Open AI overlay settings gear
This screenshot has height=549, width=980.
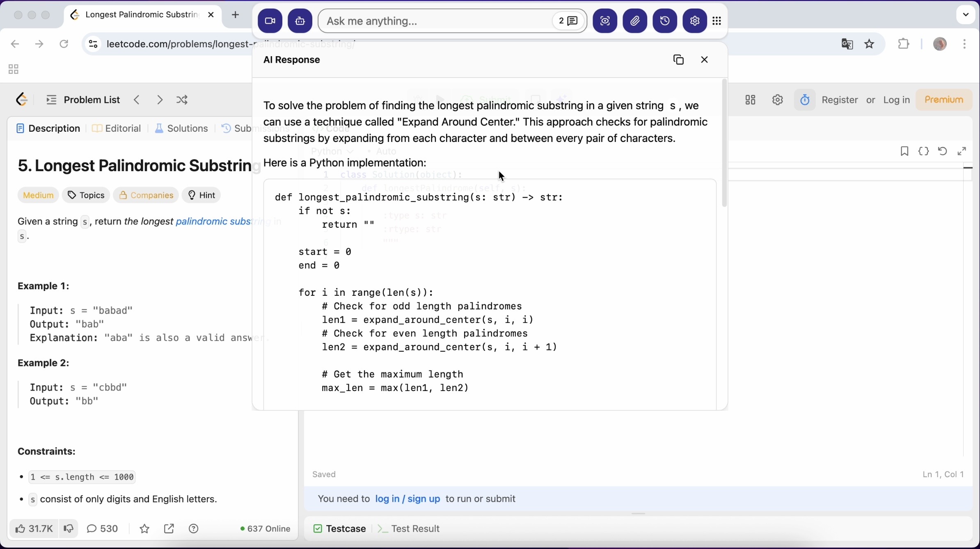[695, 21]
